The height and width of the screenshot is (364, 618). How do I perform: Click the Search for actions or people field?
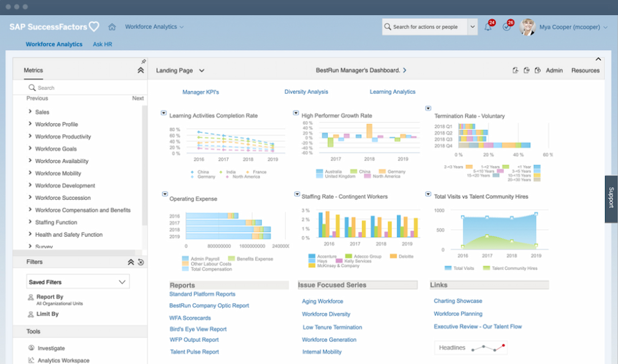click(x=425, y=27)
